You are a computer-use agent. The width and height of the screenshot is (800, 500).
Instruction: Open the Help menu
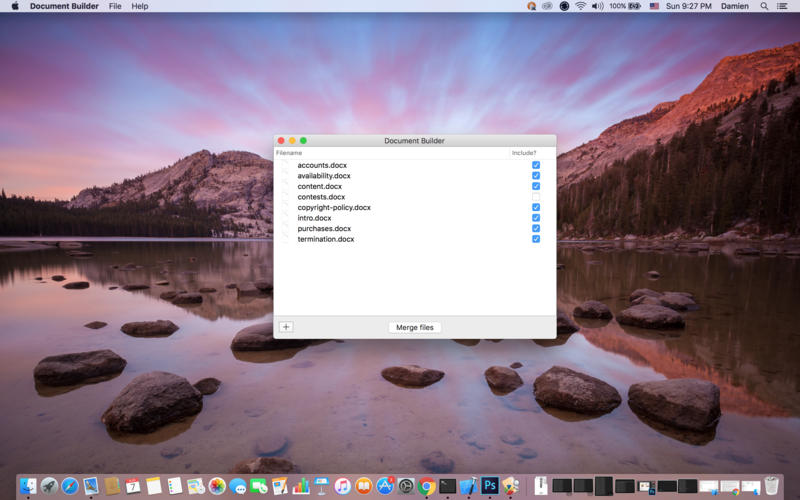tap(140, 6)
